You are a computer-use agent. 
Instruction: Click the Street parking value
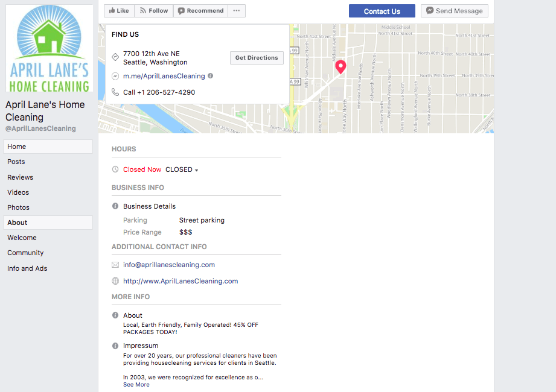point(202,220)
